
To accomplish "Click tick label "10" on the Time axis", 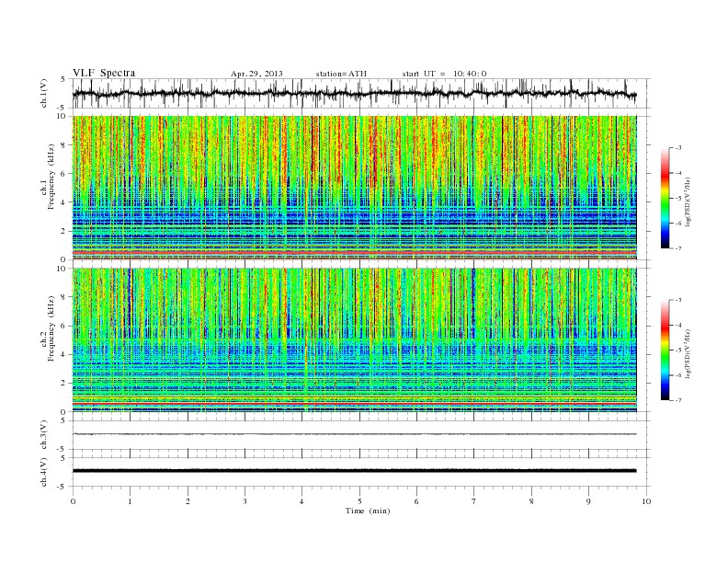I will click(x=646, y=501).
